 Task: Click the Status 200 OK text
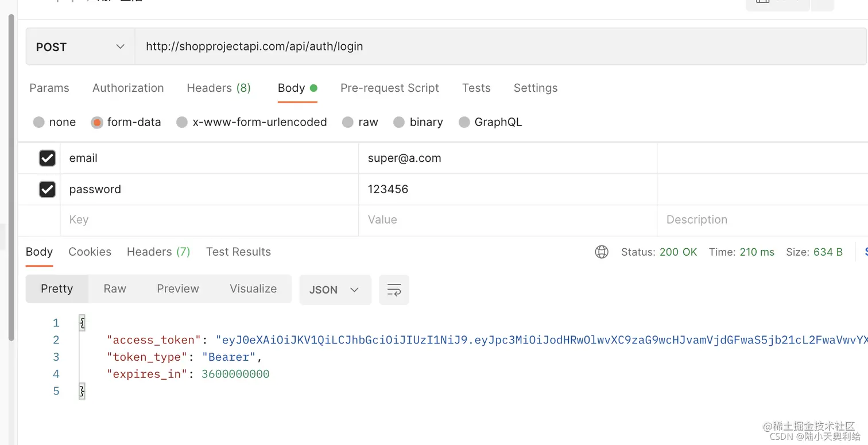coord(659,252)
